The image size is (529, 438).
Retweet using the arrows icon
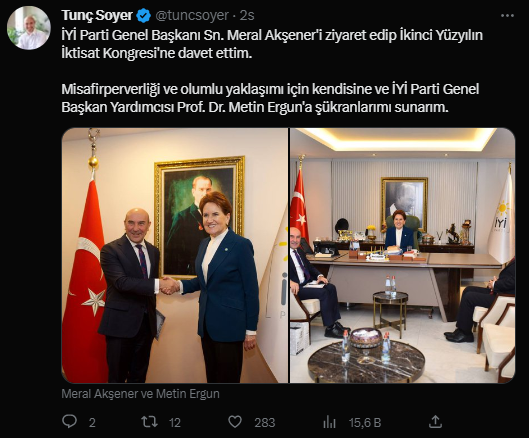[149, 422]
